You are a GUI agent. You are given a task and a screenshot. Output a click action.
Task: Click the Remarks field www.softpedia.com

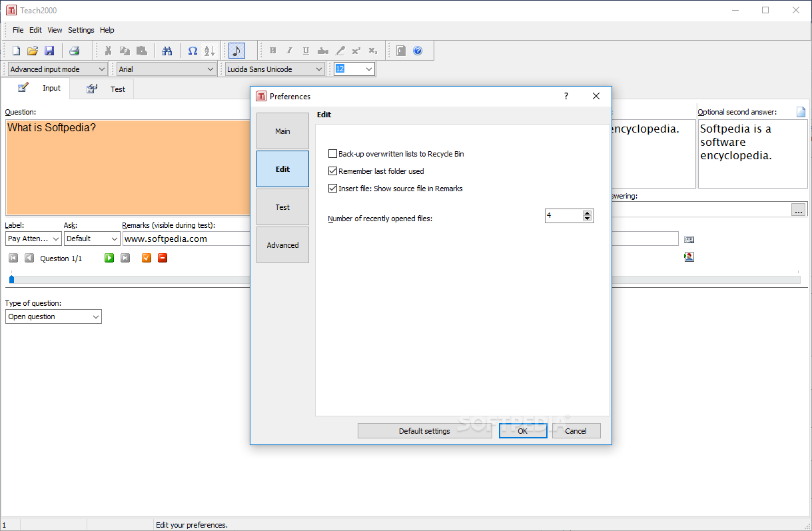(186, 239)
